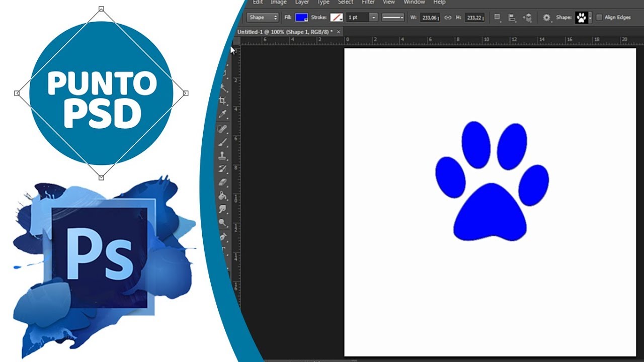Select the Brush tool
Screen dimensions: 644x362
coord(222,142)
